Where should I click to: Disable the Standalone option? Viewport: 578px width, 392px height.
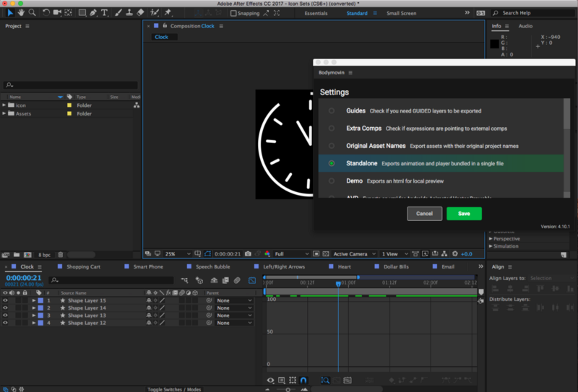(x=332, y=163)
